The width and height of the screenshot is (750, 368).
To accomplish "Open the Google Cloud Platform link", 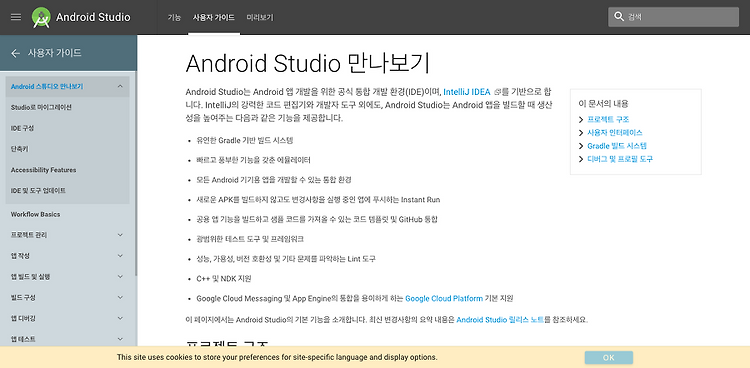I will (x=444, y=299).
